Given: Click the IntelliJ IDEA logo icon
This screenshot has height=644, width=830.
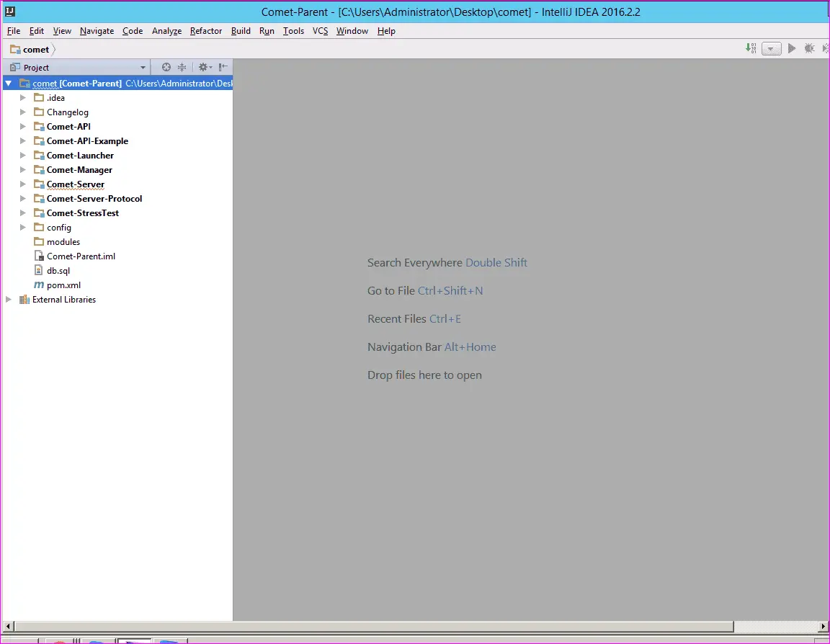Looking at the screenshot, I should pyautogui.click(x=9, y=11).
